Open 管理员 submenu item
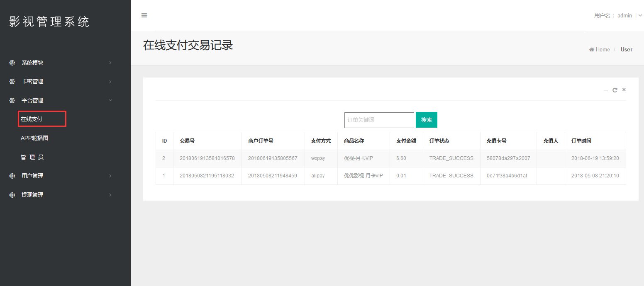The height and width of the screenshot is (286, 644). tap(32, 157)
